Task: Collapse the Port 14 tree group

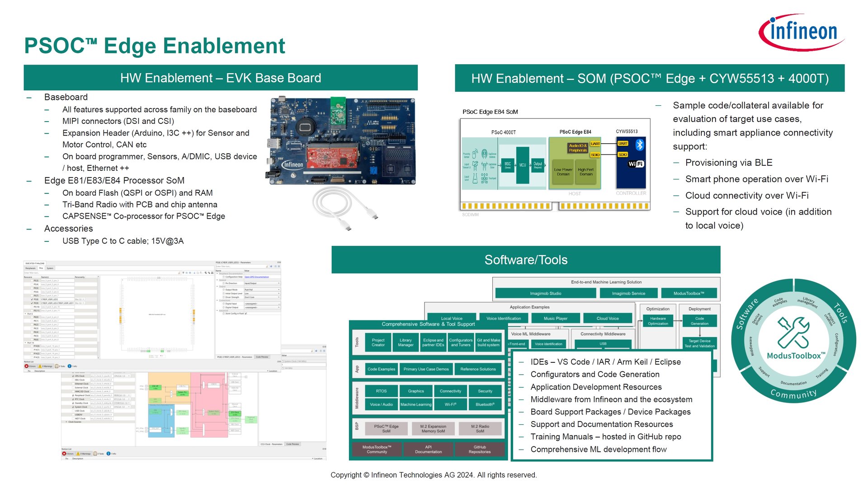Action: click(x=25, y=343)
